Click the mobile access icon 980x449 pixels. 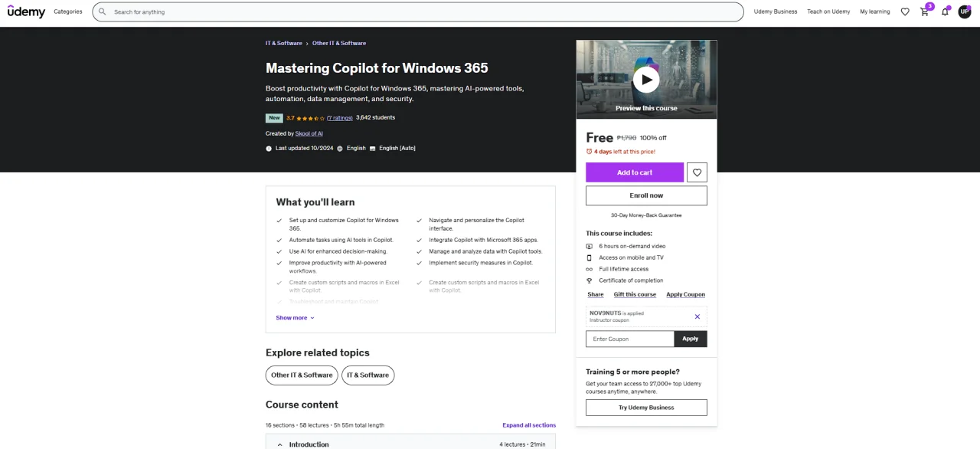click(x=590, y=257)
